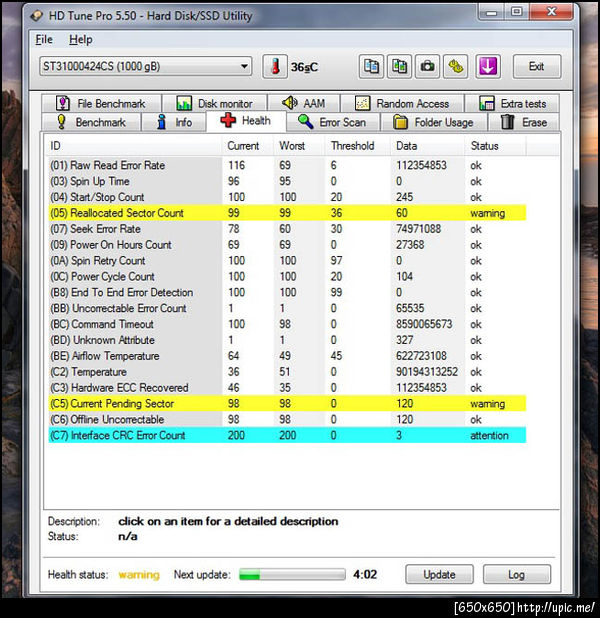Select the (05) Reallocated Sector Count row
This screenshot has height=618, width=600.
click(287, 213)
